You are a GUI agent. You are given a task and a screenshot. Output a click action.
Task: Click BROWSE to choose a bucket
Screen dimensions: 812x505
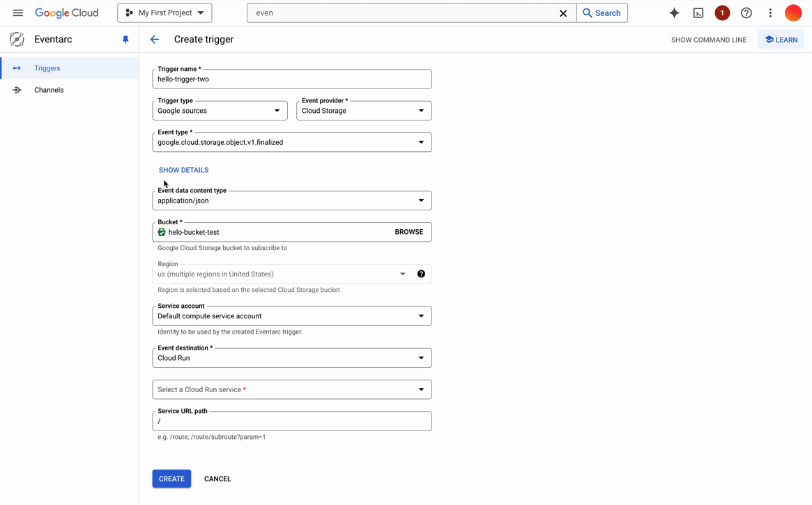(408, 232)
